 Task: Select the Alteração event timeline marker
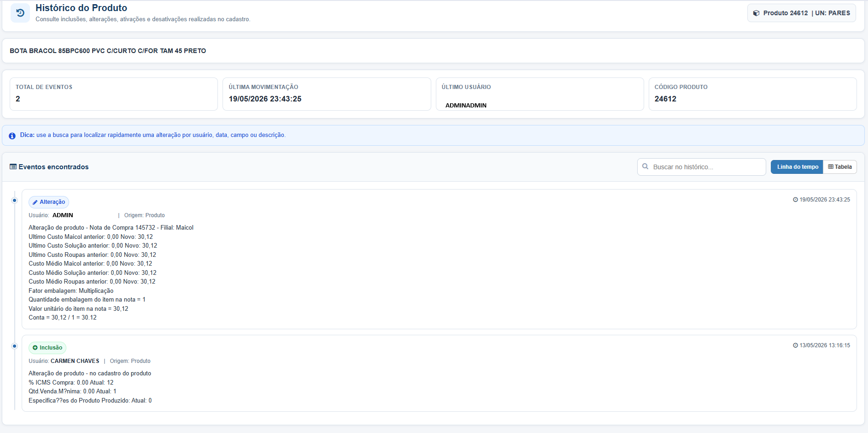point(14,200)
